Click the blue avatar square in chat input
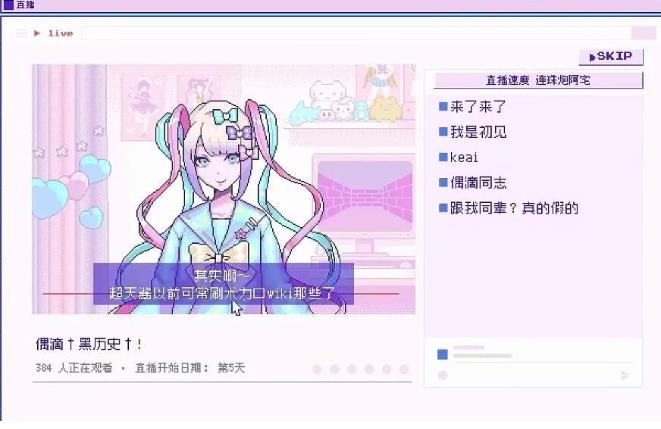 click(x=443, y=354)
